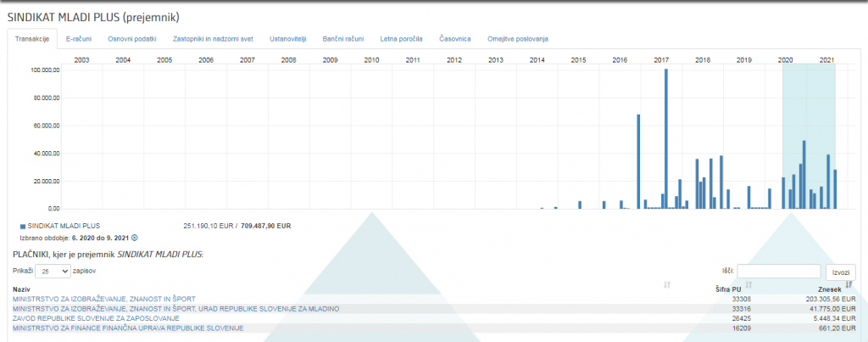Go to the Bančni računi tab
Viewport: 868px width, 342px height.
[343, 39]
